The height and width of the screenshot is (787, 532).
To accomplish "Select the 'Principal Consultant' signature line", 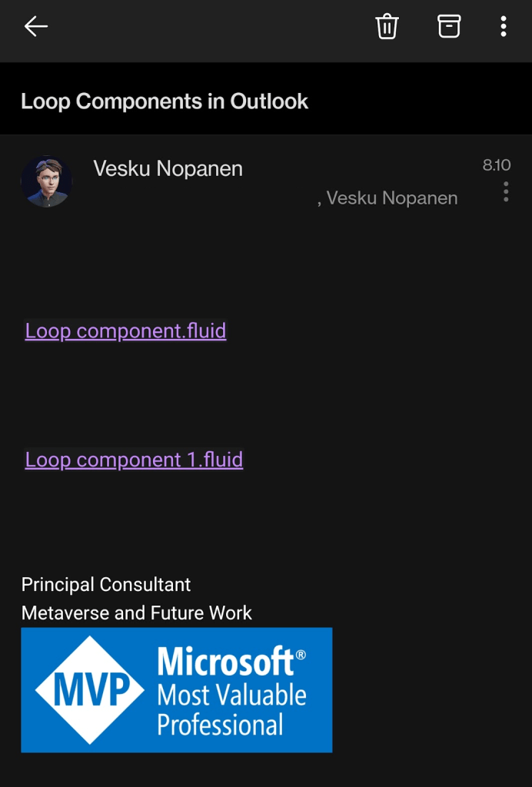I will tap(106, 585).
